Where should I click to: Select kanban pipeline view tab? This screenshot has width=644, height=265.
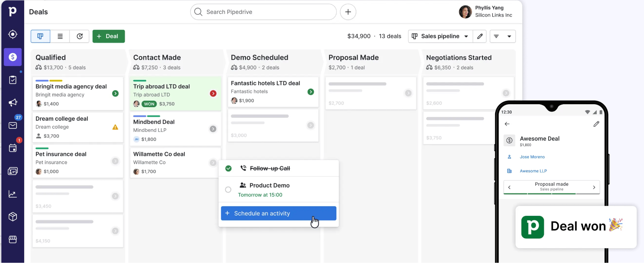[x=40, y=36]
